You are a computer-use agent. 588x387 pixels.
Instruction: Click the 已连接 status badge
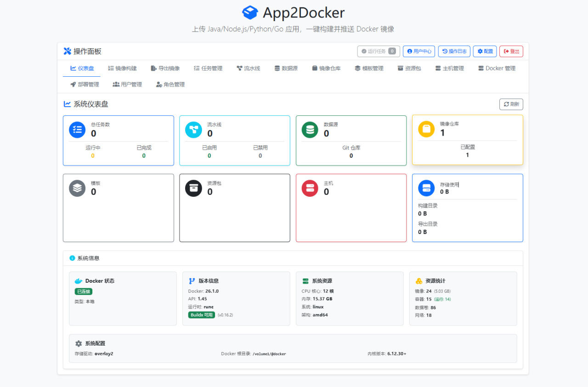point(84,291)
